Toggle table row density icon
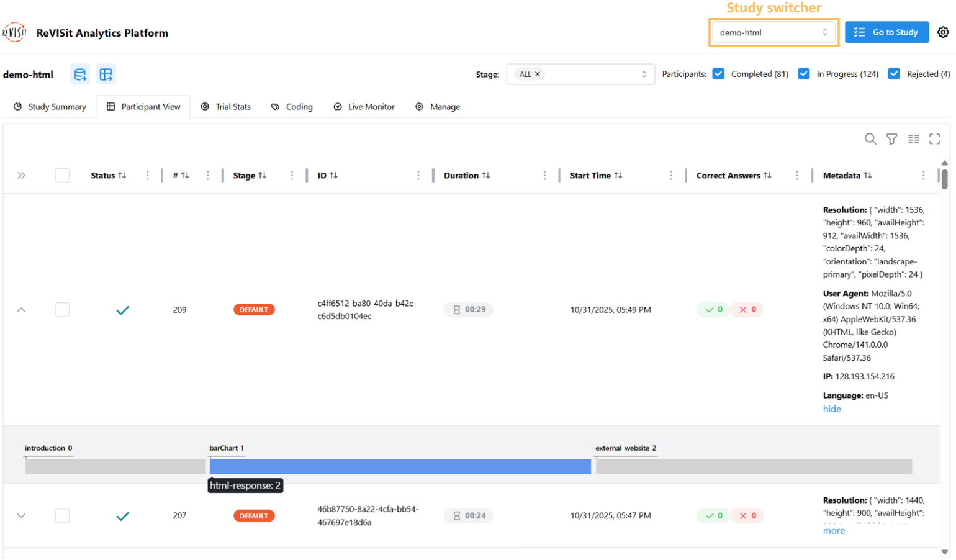The width and height of the screenshot is (956, 560). click(913, 139)
